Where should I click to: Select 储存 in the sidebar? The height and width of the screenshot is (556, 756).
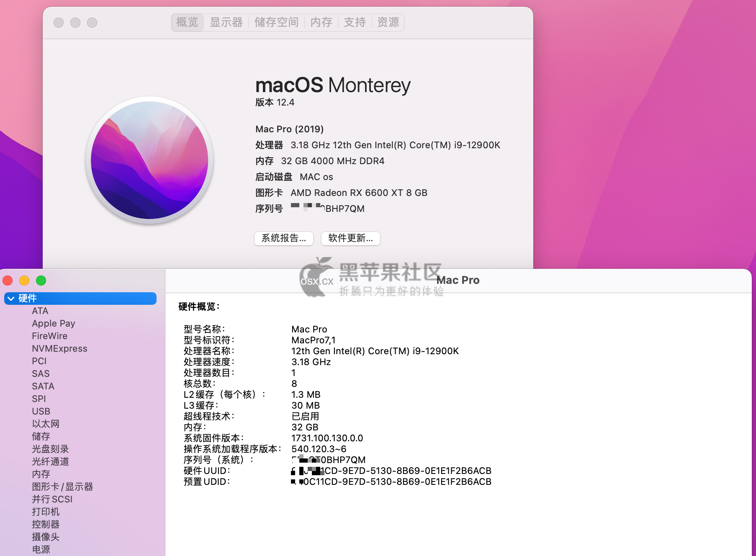click(41, 437)
